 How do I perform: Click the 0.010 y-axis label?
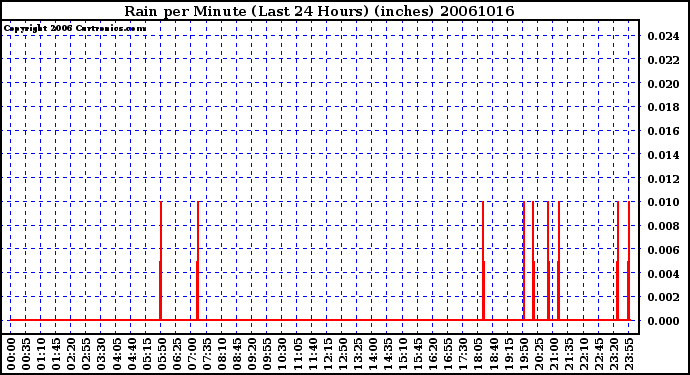(663, 202)
